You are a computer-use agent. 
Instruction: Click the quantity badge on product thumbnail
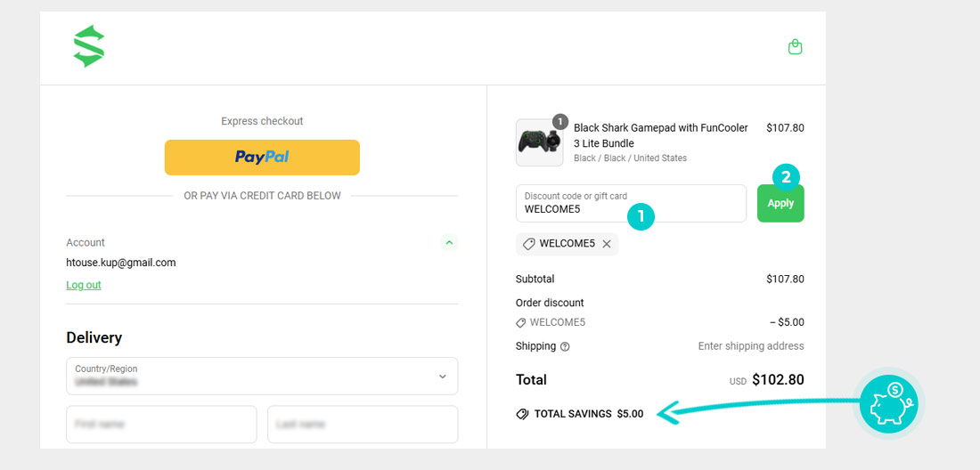pos(560,121)
